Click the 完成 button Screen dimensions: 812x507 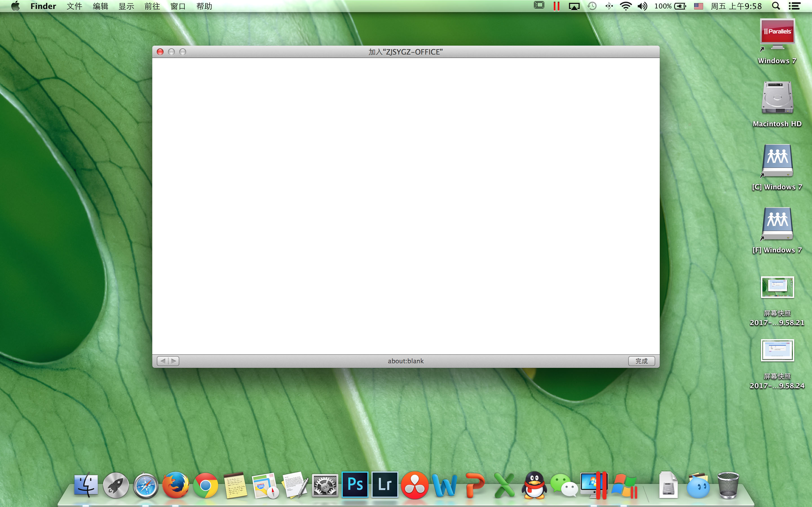641,361
